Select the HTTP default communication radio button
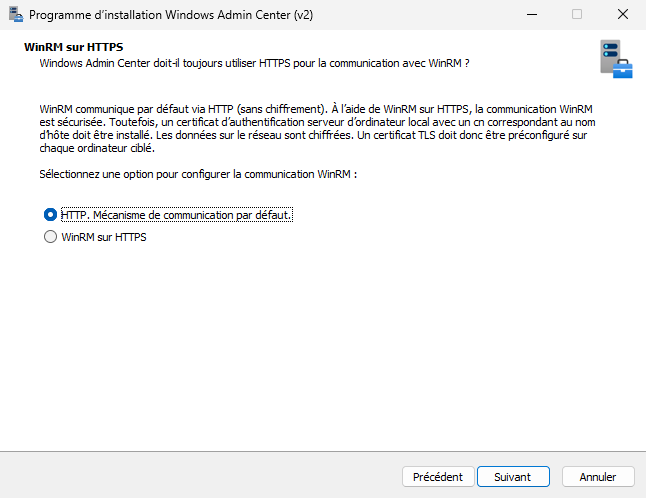Screen dimensions: 646x498 pos(50,215)
